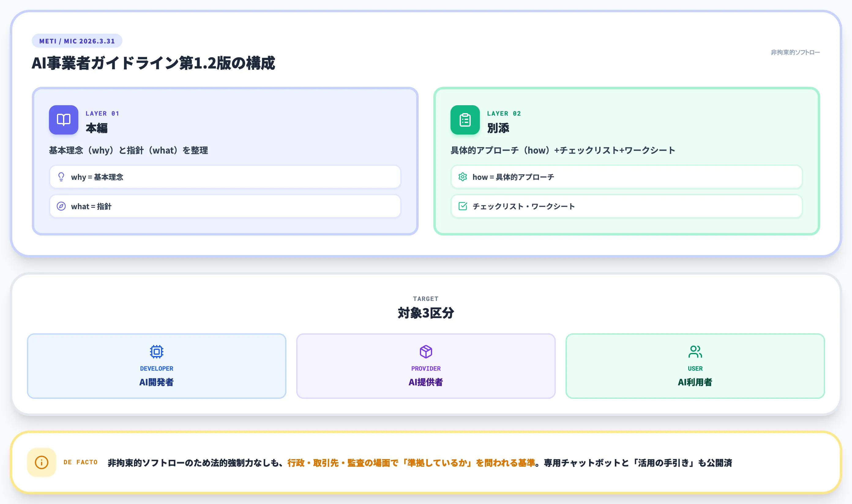Click the open book icon for Layer 01
The height and width of the screenshot is (504, 852).
point(64,120)
